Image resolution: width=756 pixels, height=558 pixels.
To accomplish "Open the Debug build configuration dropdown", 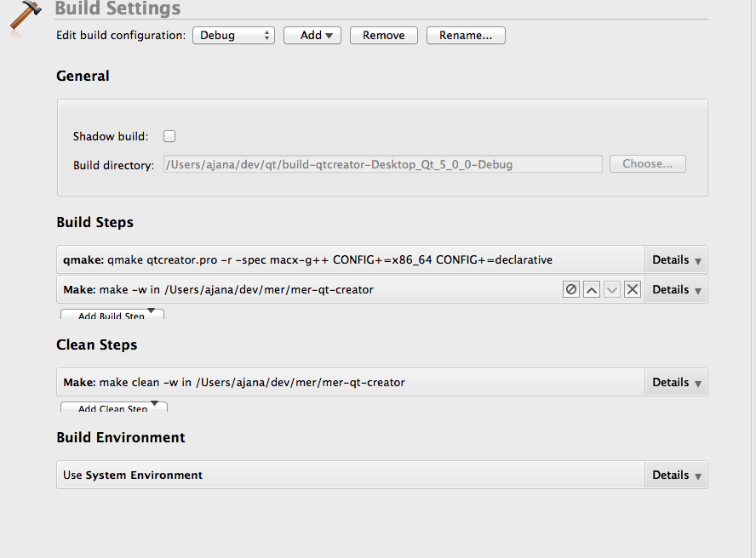I will click(x=233, y=36).
